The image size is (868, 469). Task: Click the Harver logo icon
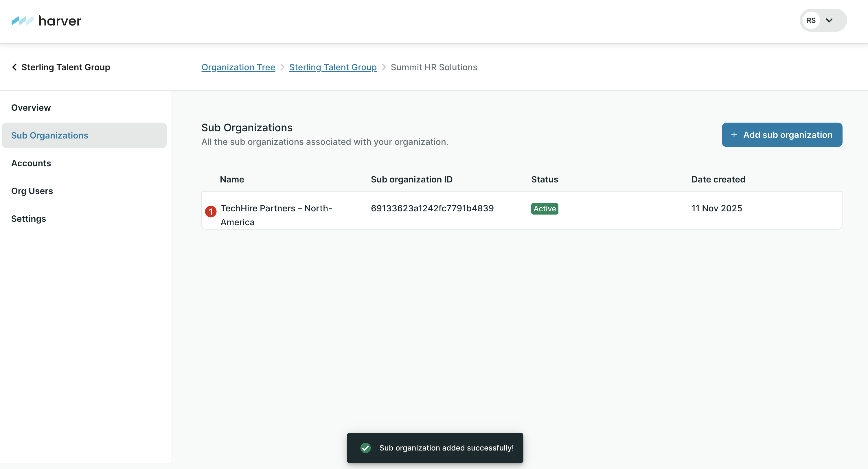pyautogui.click(x=22, y=21)
